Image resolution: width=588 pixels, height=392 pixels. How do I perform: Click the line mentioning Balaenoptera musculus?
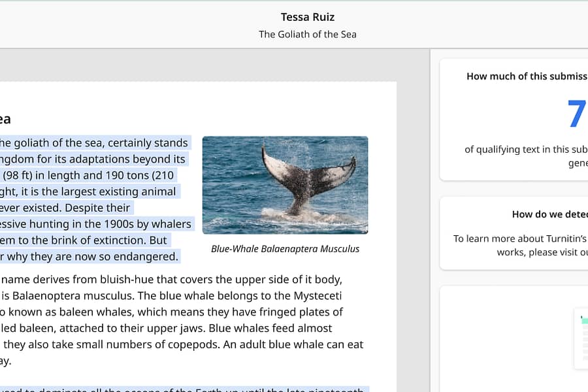pyautogui.click(x=171, y=295)
